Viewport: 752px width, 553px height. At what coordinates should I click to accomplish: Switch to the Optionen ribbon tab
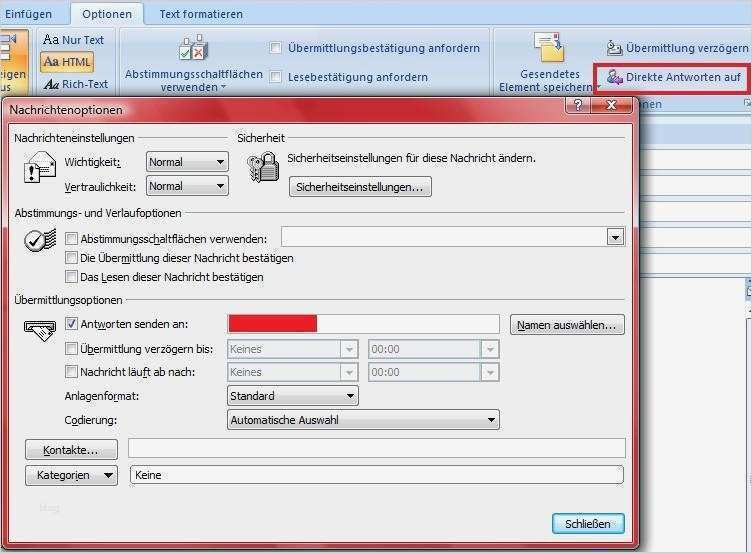[x=107, y=14]
